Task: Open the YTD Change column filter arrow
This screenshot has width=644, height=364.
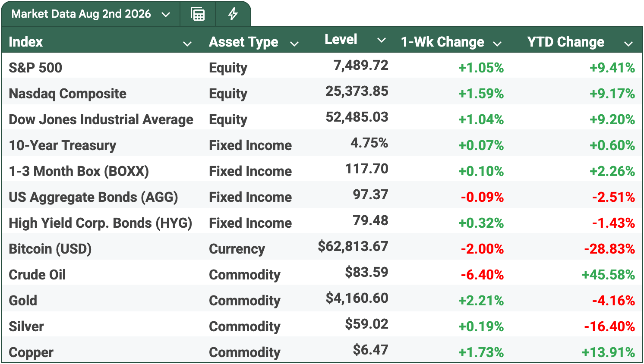Action: click(628, 44)
